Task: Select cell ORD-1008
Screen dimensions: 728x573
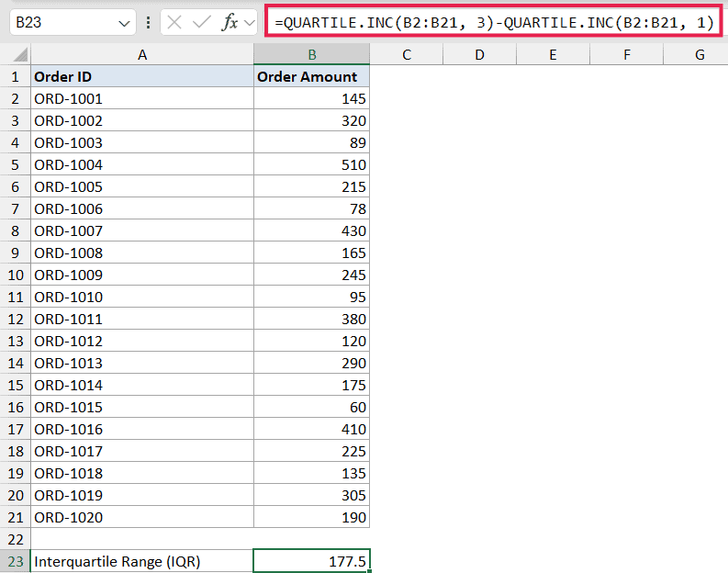Action: [x=142, y=253]
